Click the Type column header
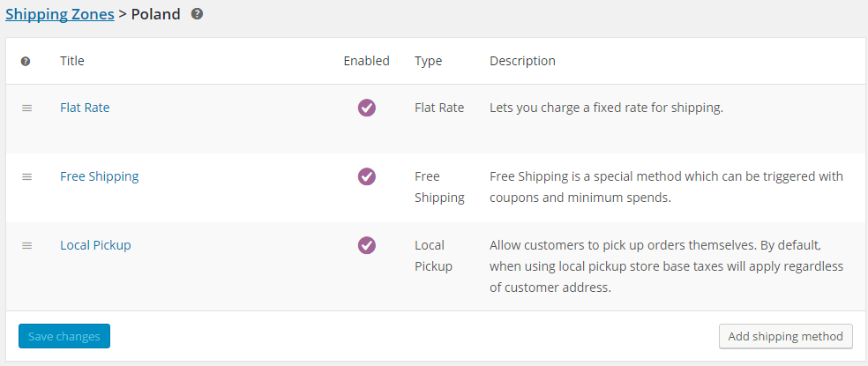The image size is (868, 366). pos(428,61)
